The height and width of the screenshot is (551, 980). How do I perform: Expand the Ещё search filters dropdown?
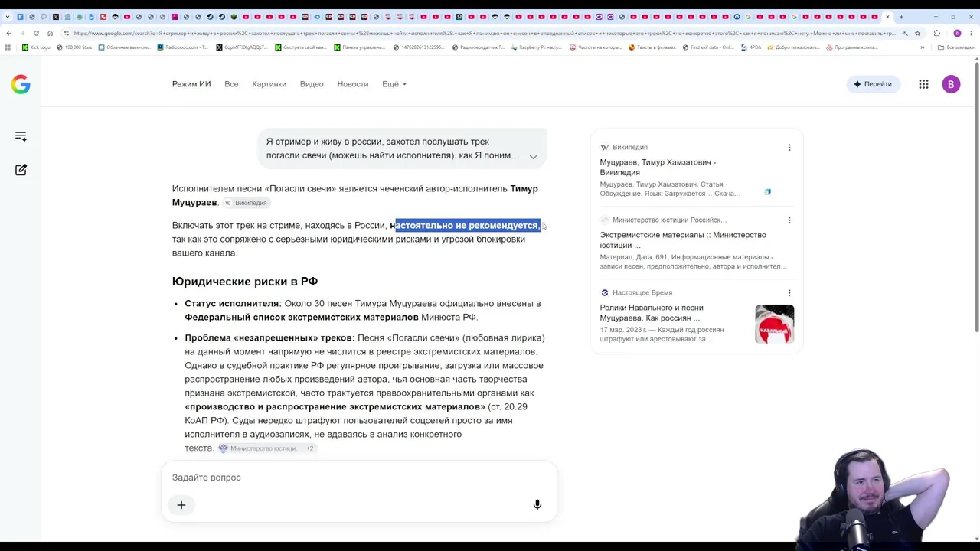tap(394, 84)
